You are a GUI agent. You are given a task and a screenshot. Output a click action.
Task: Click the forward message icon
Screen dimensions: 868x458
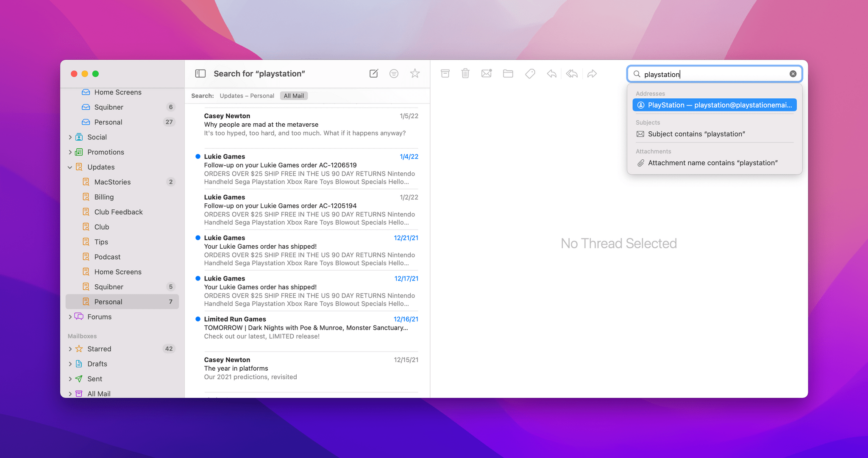[593, 73]
